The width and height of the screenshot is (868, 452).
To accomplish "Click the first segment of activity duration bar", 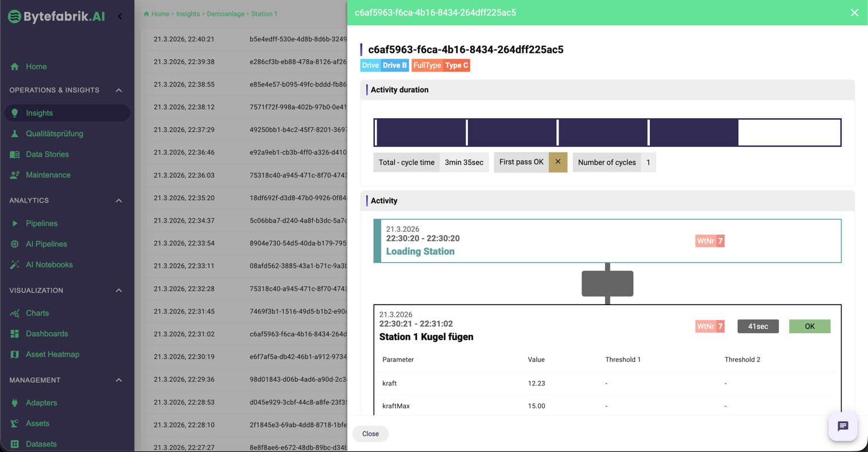I will tap(421, 133).
